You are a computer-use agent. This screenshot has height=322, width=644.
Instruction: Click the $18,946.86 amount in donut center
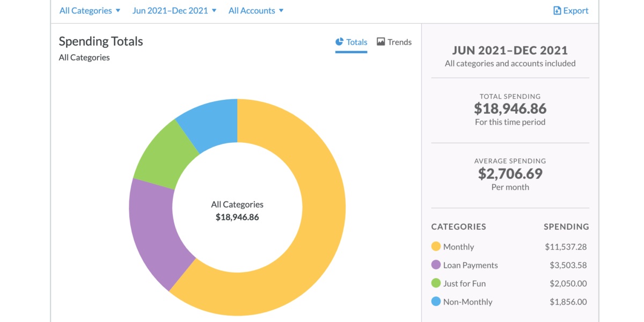(237, 217)
